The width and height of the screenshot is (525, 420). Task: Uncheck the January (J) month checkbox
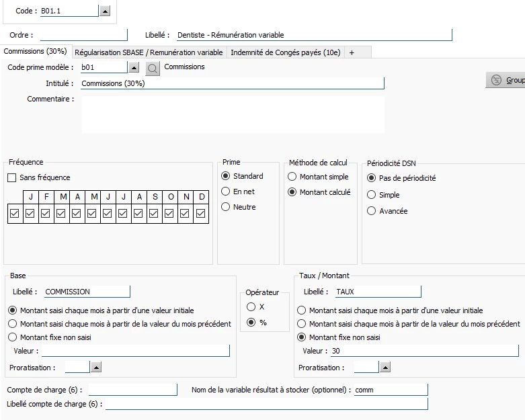(x=30, y=214)
